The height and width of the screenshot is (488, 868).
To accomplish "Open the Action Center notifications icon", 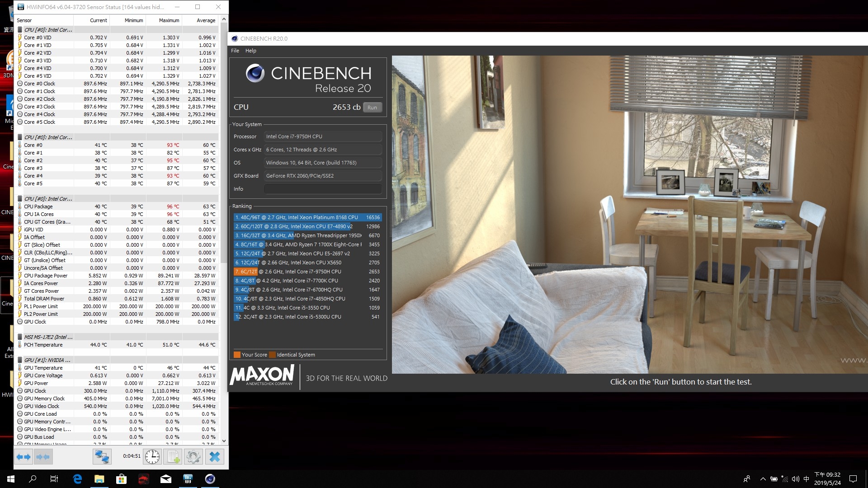I will (x=853, y=479).
